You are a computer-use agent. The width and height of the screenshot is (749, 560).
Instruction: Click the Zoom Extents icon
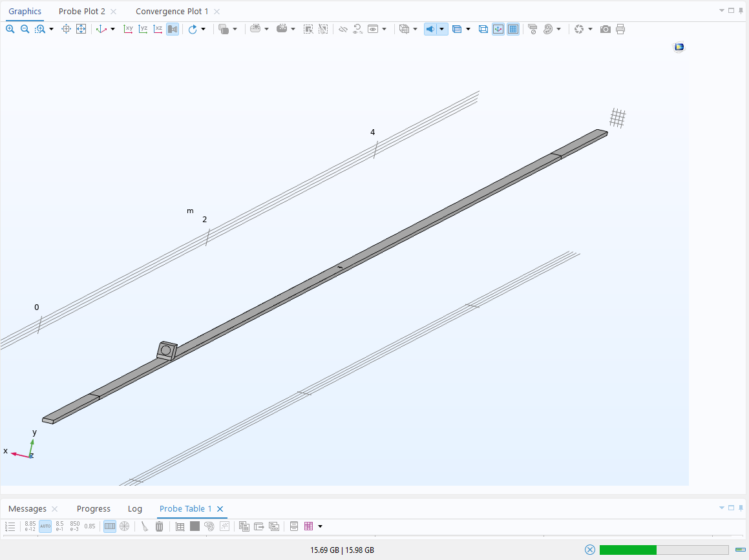pyautogui.click(x=81, y=29)
